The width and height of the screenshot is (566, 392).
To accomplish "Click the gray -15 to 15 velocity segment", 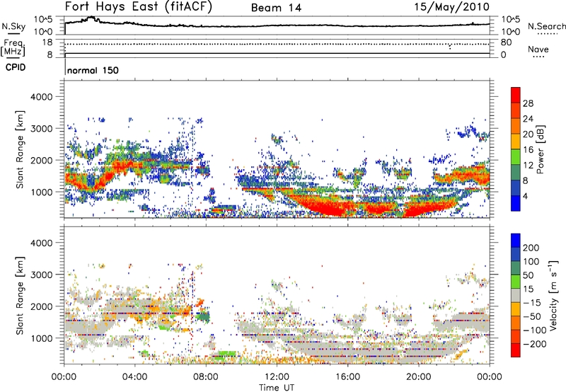I will pyautogui.click(x=516, y=295).
